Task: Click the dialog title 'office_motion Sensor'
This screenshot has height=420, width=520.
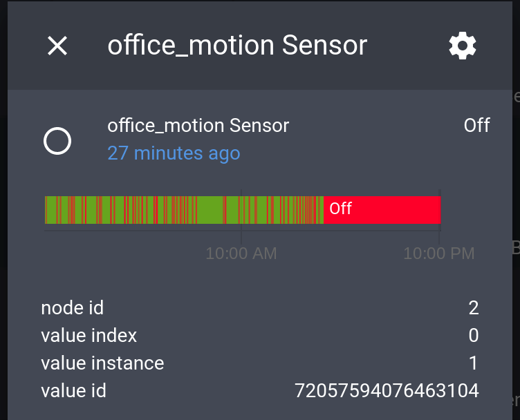Action: (x=237, y=46)
